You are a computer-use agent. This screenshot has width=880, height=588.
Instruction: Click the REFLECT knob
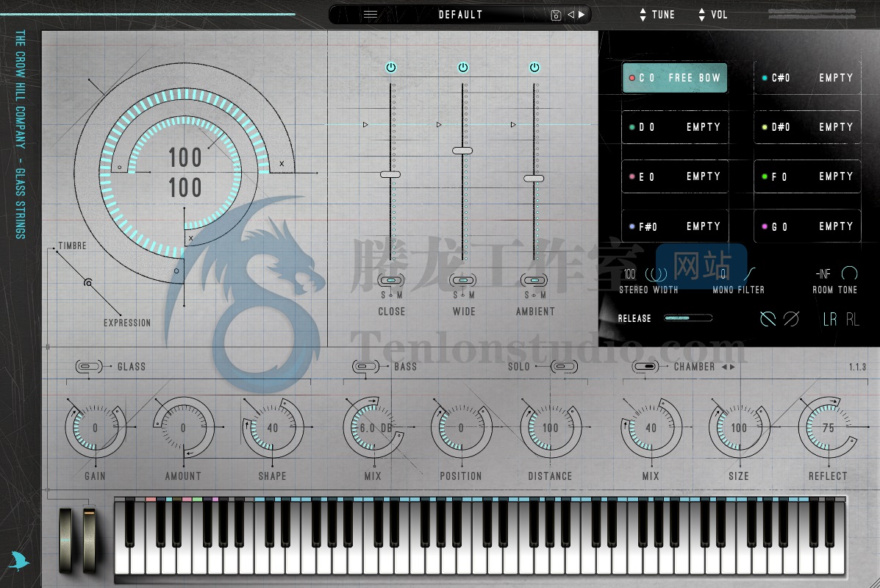click(829, 428)
